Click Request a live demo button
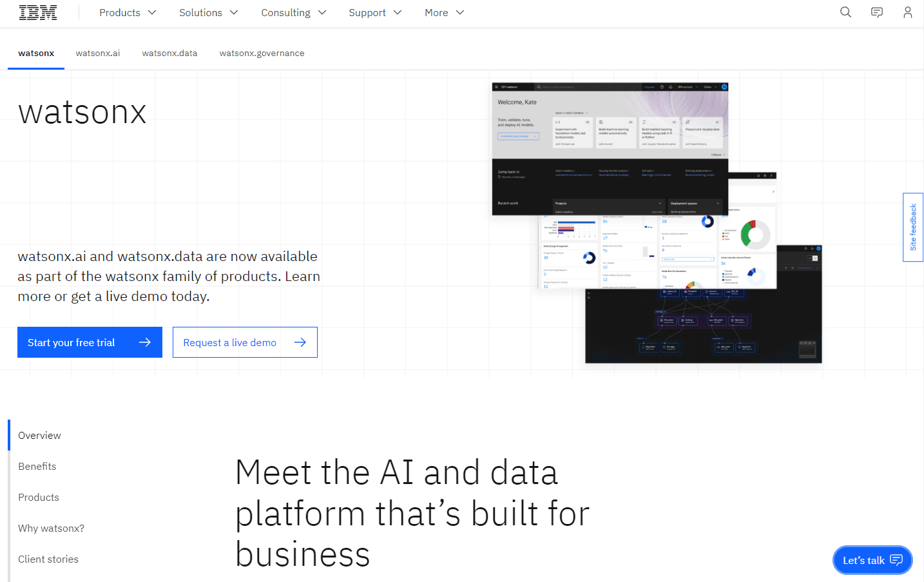 pos(245,342)
